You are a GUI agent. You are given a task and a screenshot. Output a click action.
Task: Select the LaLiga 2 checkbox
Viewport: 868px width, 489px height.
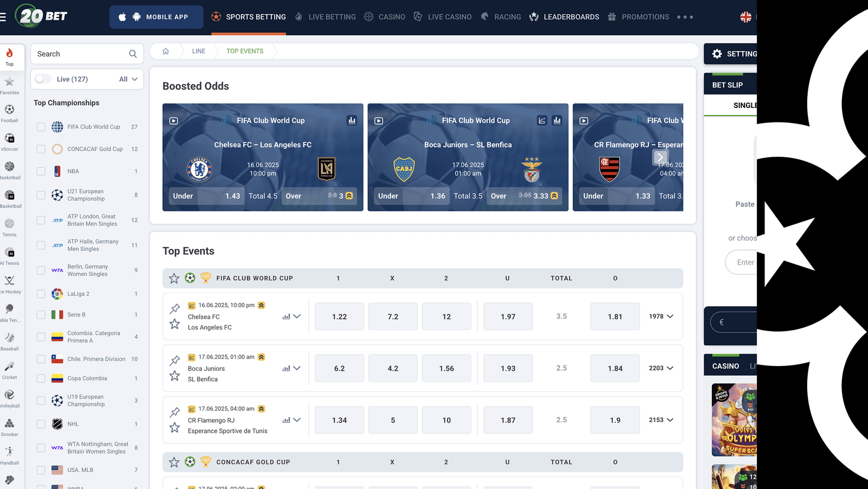click(x=41, y=294)
